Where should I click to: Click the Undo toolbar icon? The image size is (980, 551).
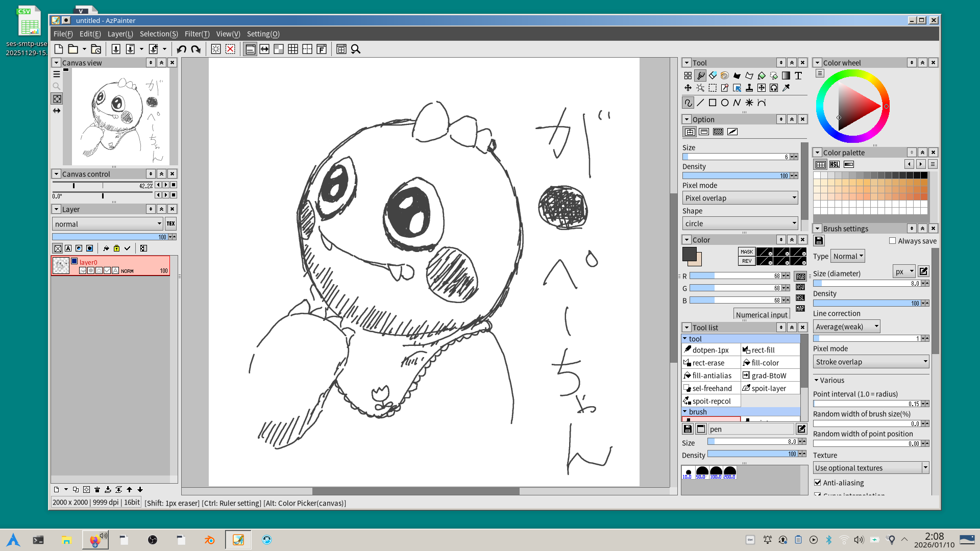[181, 49]
